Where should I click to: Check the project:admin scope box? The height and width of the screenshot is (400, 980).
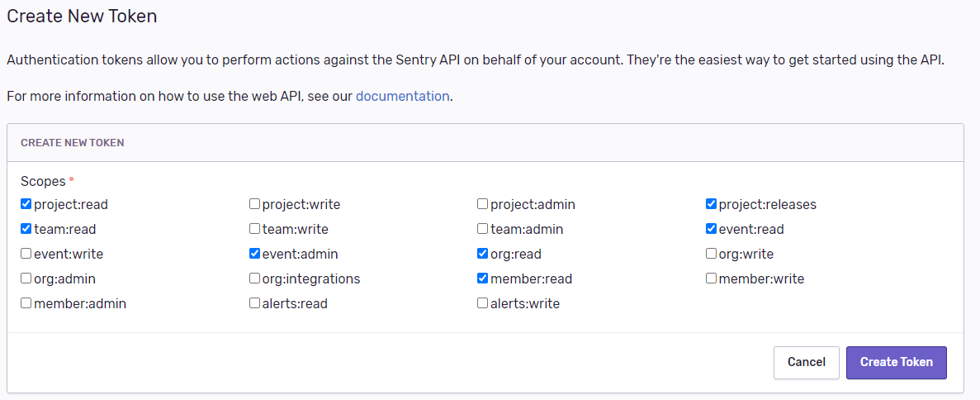(483, 204)
